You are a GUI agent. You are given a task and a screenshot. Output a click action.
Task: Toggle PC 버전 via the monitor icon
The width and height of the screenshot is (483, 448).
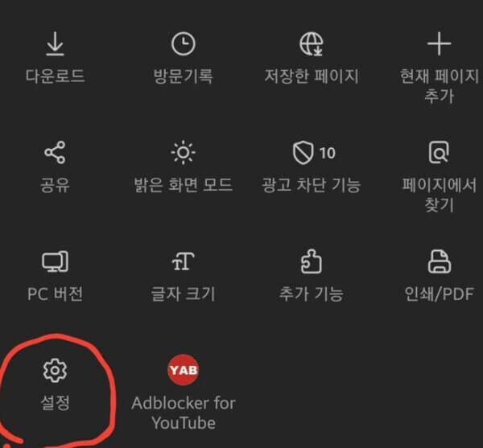[x=55, y=261]
